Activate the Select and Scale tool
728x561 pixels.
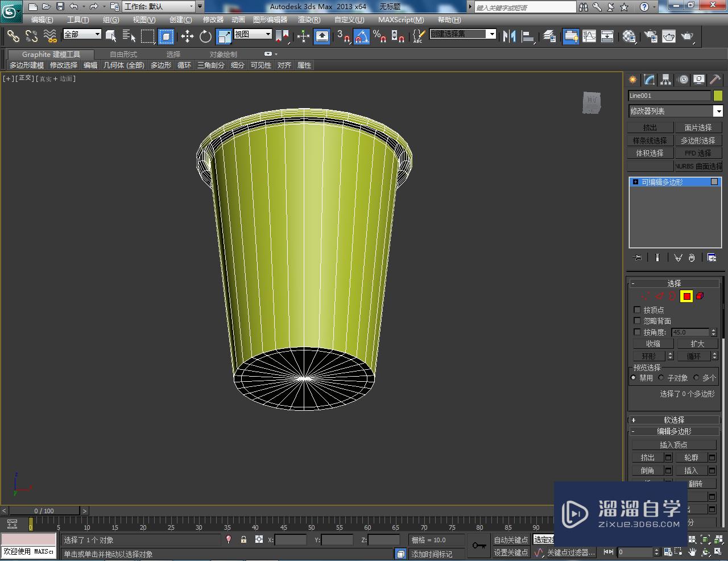224,36
